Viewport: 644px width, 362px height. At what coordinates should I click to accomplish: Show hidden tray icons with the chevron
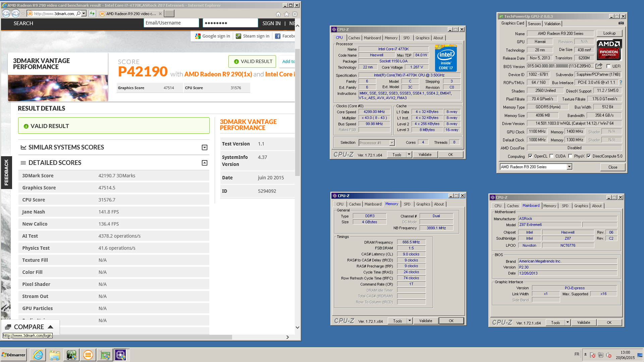tap(585, 355)
